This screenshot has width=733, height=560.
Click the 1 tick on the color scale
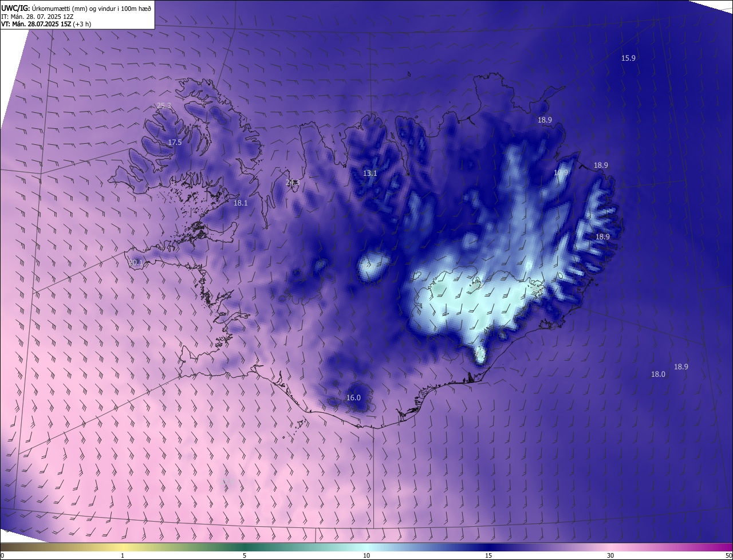point(123,555)
